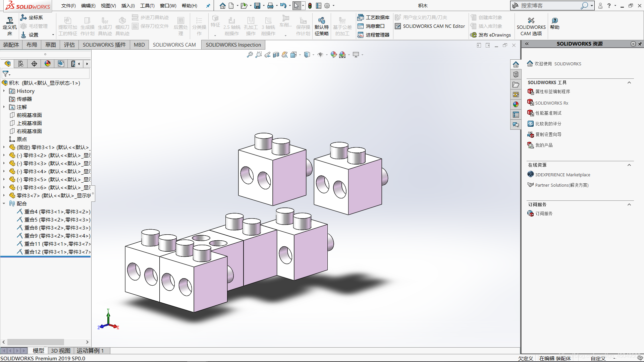Image resolution: width=644 pixels, height=362 pixels.
Task: Open the View Orientation dropdown arrow
Action: (x=300, y=55)
